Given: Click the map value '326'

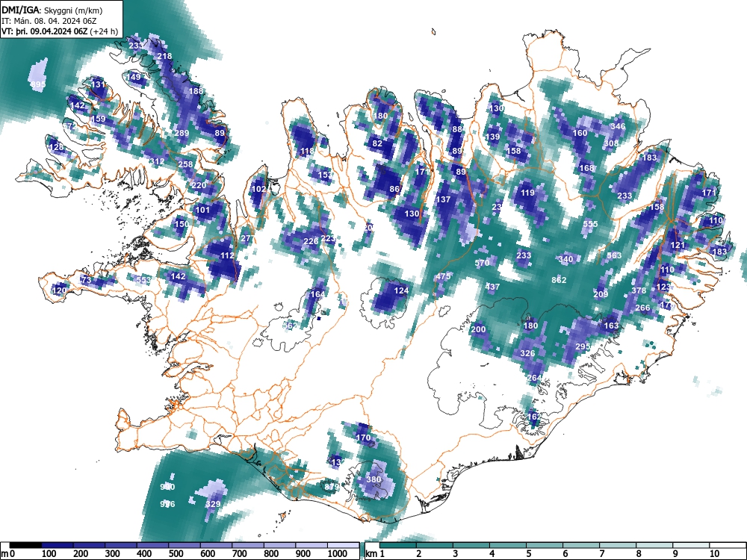Looking at the screenshot, I should click(527, 353).
